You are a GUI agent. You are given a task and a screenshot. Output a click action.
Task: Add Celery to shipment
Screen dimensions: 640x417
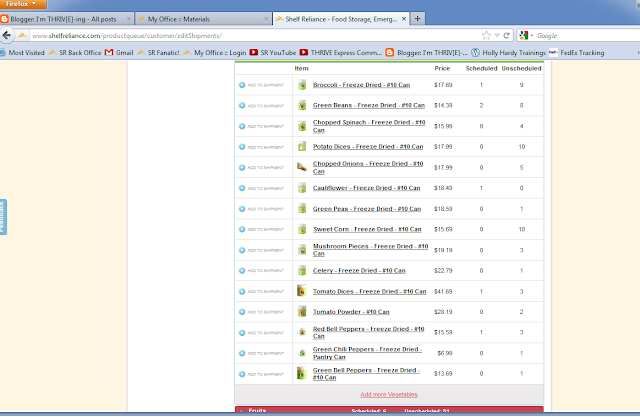pos(261,271)
